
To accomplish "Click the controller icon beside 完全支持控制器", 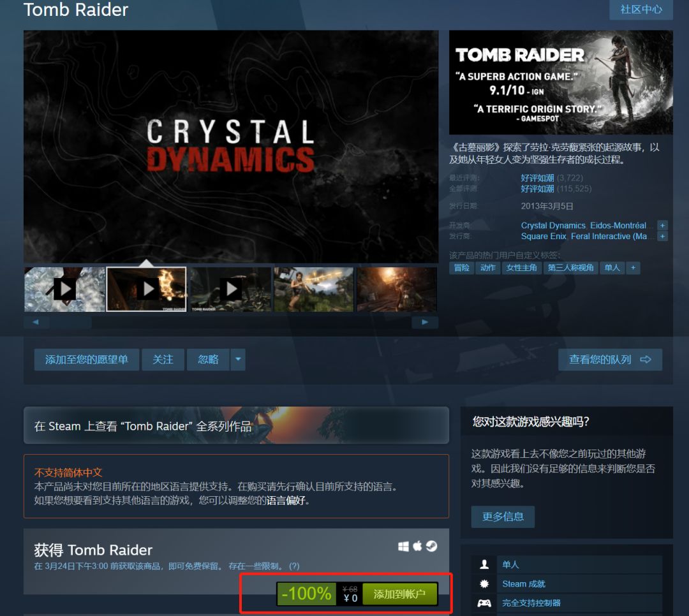I will coord(484,603).
